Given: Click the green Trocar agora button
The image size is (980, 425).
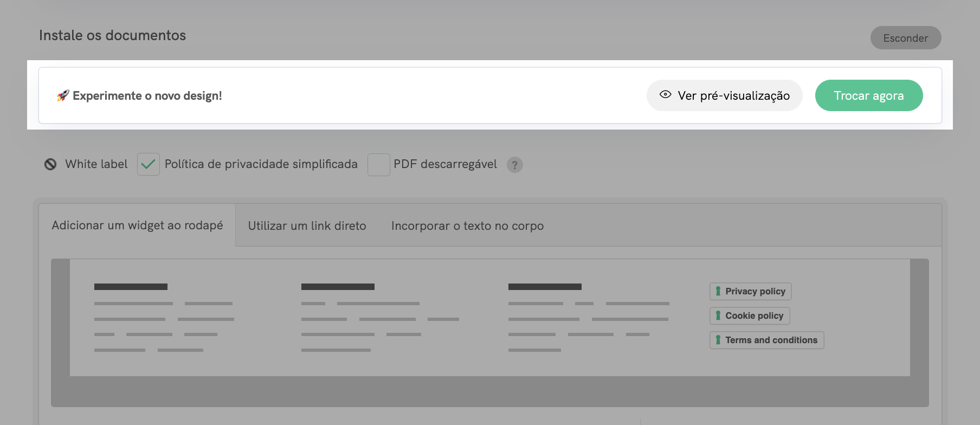Looking at the screenshot, I should coord(868,95).
